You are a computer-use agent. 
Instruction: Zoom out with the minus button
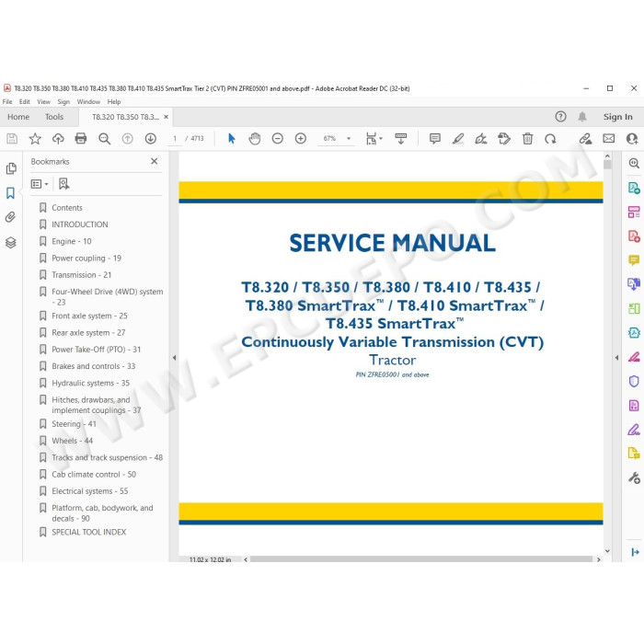click(278, 139)
